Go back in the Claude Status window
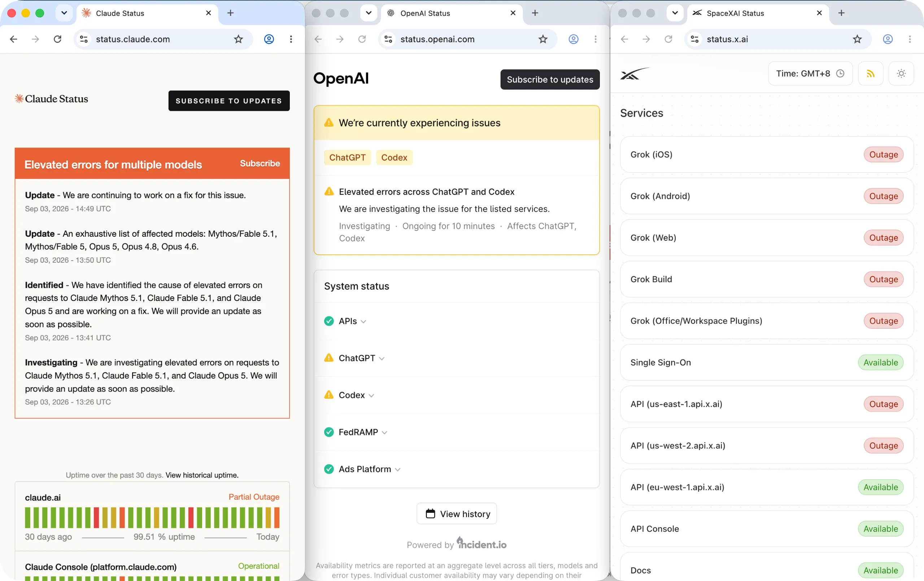This screenshot has width=924, height=581. coord(14,39)
